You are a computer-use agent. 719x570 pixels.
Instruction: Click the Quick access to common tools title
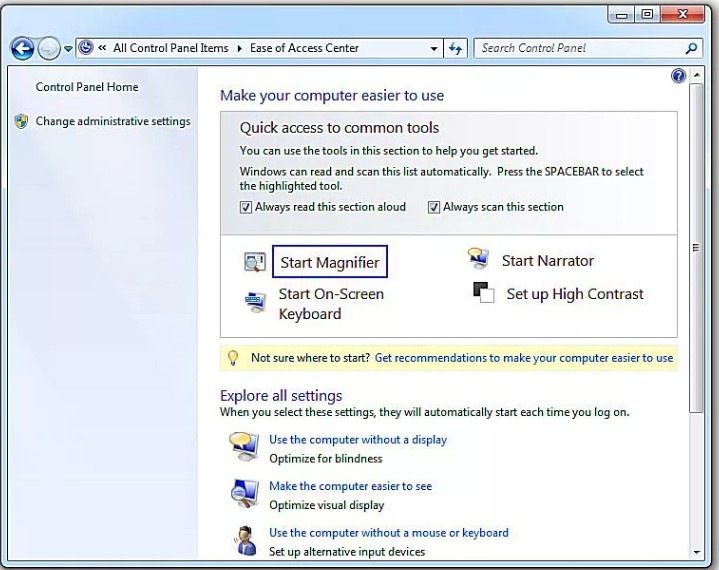click(x=339, y=127)
